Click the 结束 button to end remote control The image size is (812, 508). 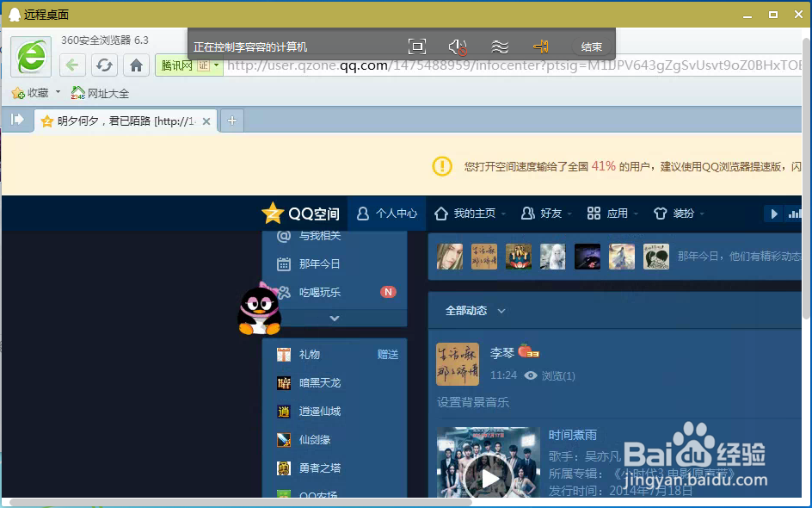point(592,47)
